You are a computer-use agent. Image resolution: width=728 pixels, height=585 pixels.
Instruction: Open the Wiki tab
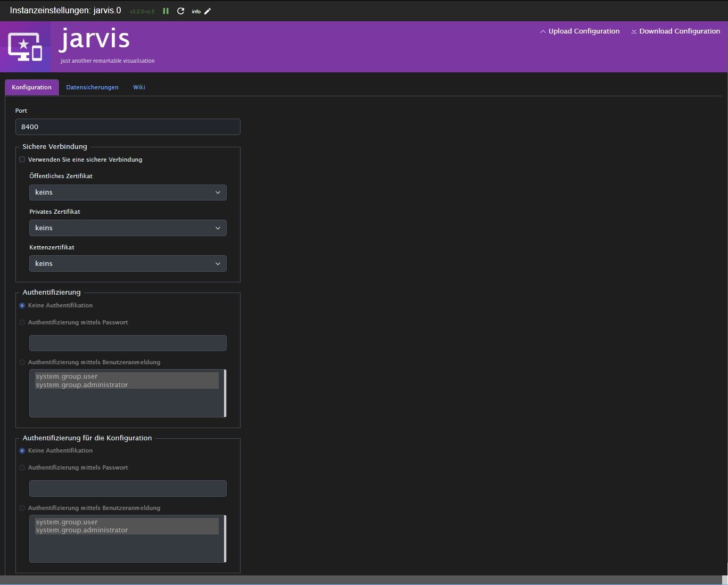click(139, 87)
